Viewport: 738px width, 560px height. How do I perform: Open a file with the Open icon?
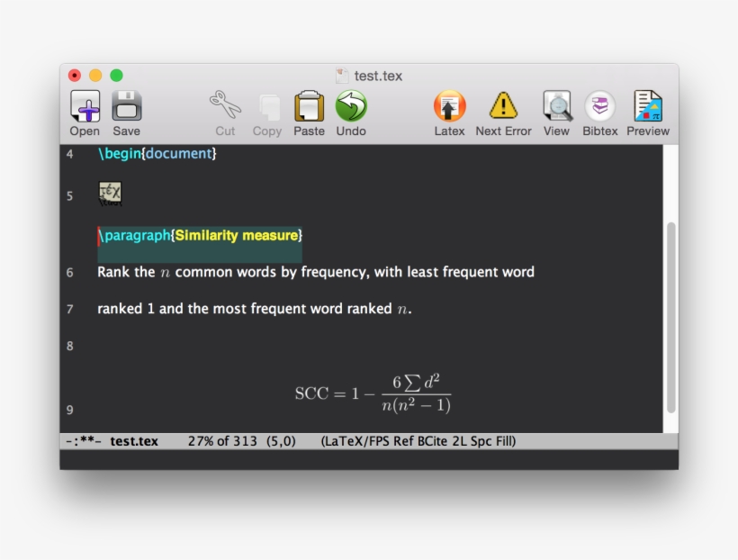point(84,108)
